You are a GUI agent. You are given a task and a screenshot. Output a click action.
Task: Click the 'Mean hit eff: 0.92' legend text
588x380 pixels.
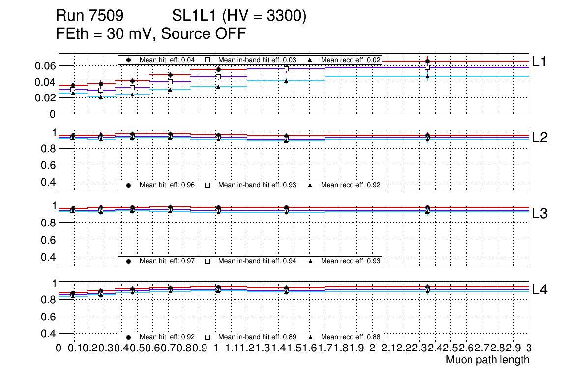pos(167,337)
